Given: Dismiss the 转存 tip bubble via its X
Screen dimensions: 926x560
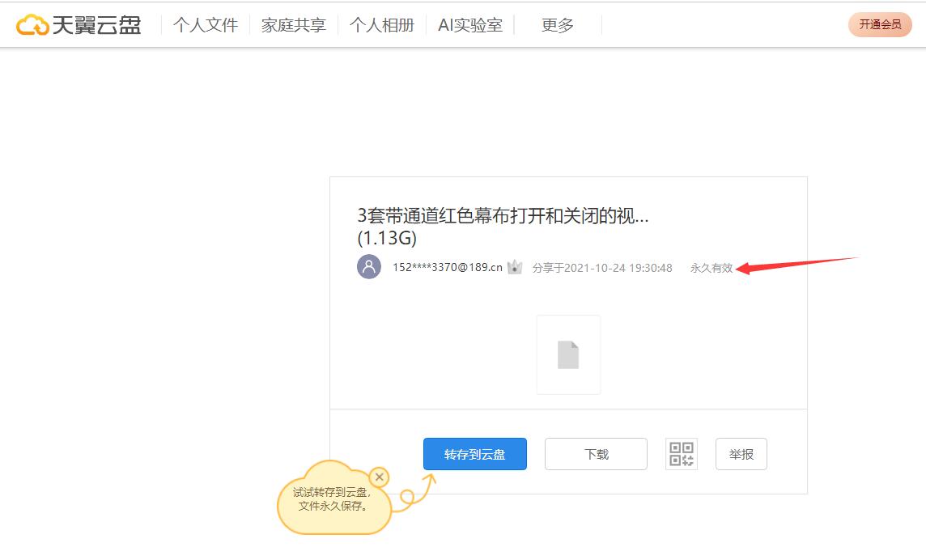Looking at the screenshot, I should coord(379,477).
